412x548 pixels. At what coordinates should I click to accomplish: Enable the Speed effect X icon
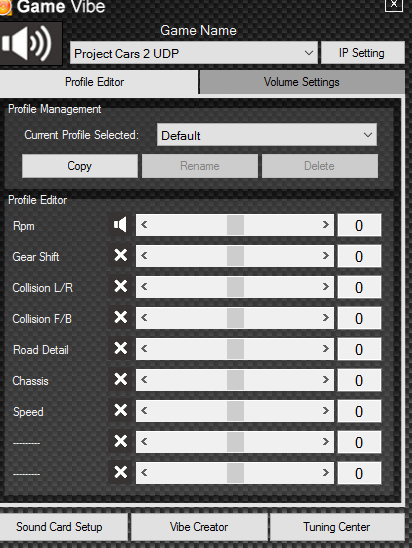[x=120, y=411]
